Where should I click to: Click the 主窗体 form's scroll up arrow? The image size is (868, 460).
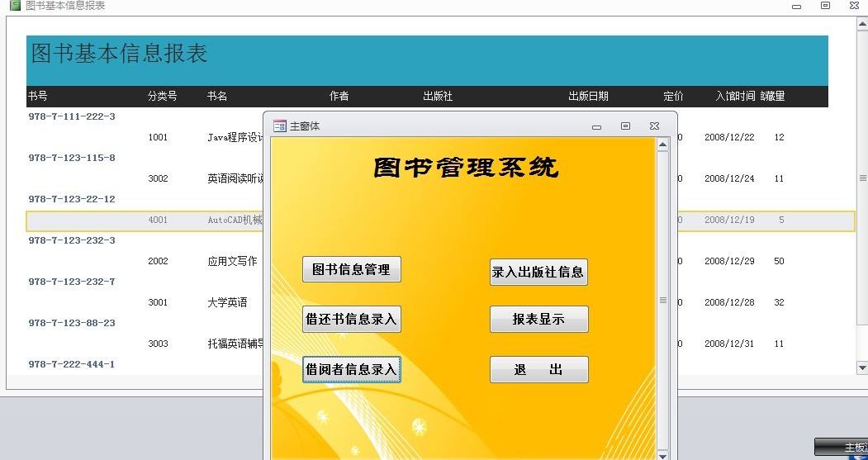(662, 145)
